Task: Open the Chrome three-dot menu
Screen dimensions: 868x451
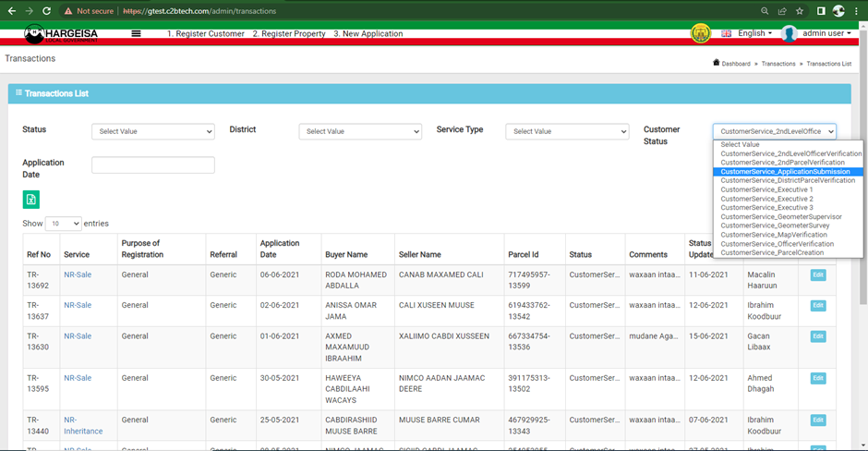Action: click(x=856, y=11)
